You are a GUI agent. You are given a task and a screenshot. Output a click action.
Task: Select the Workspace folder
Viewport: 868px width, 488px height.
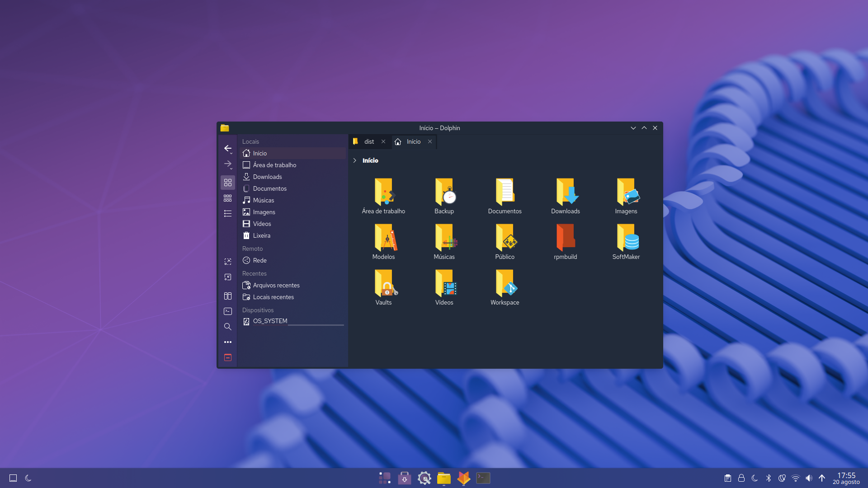(505, 287)
